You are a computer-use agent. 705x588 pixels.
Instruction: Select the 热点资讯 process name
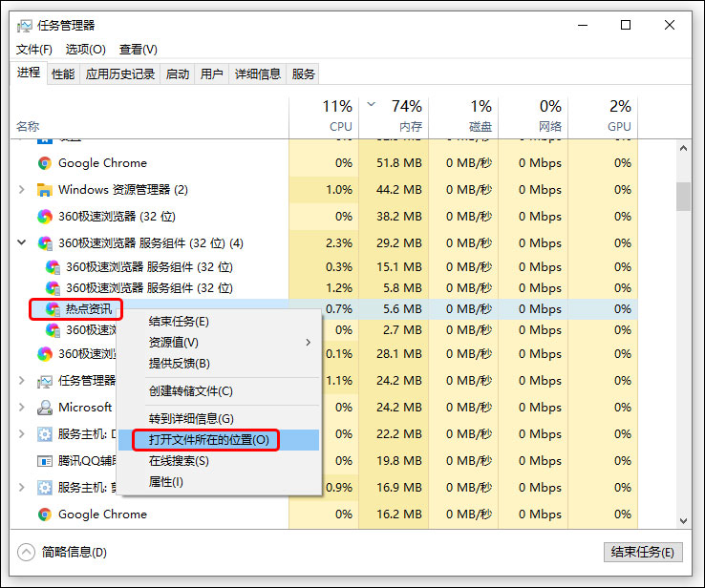89,309
